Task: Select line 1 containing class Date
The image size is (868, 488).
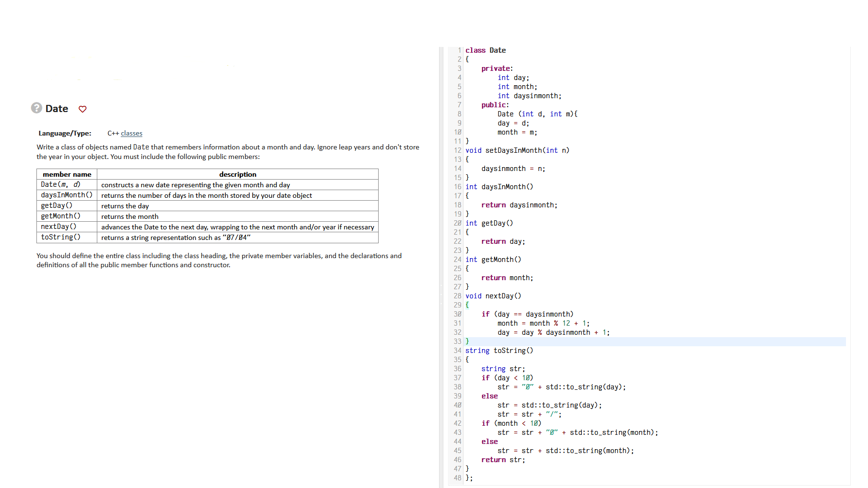Action: pyautogui.click(x=486, y=50)
